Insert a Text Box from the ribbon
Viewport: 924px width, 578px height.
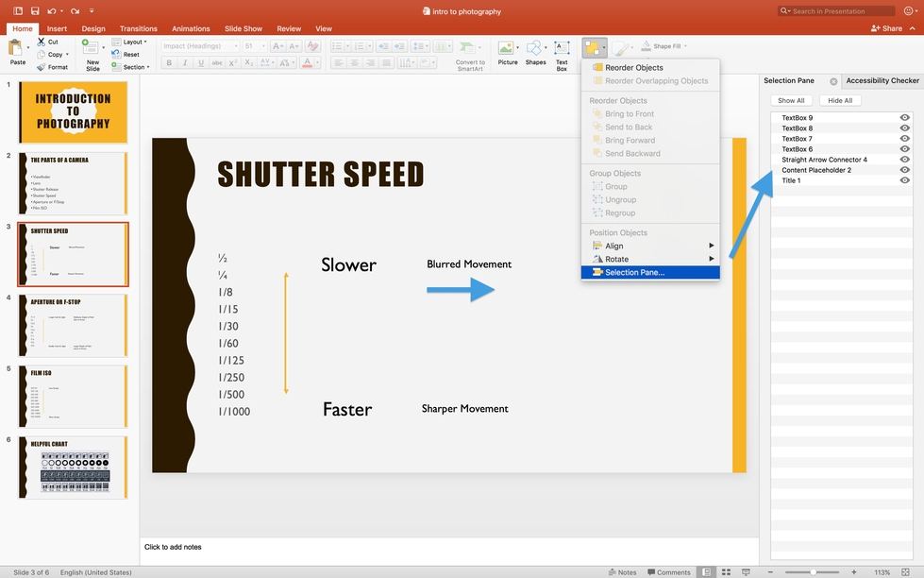562,49
